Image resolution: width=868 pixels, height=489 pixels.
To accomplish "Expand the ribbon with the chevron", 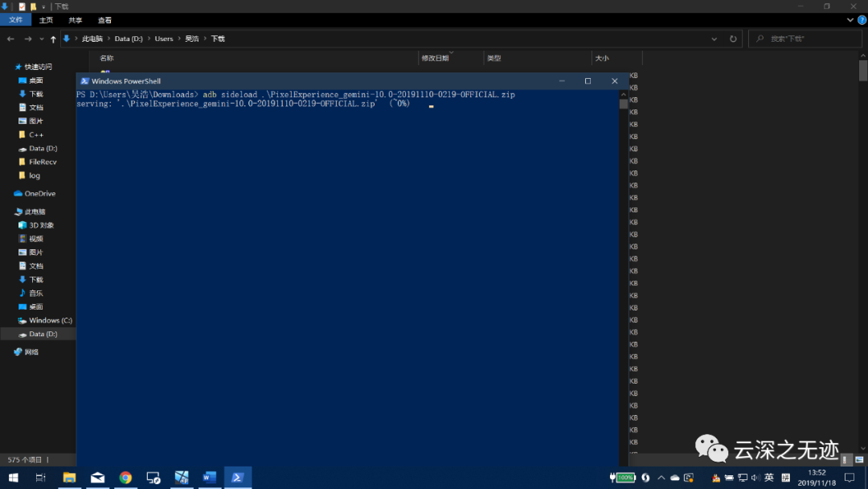I will coord(850,20).
